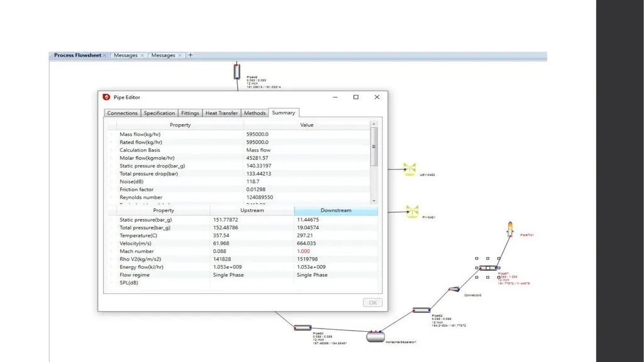Click the Value column header

tap(307, 125)
